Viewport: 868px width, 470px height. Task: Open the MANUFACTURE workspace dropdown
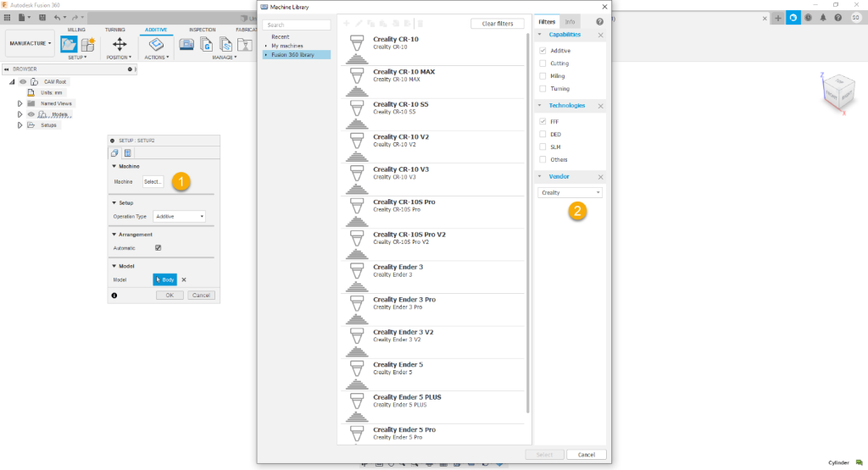(x=30, y=43)
